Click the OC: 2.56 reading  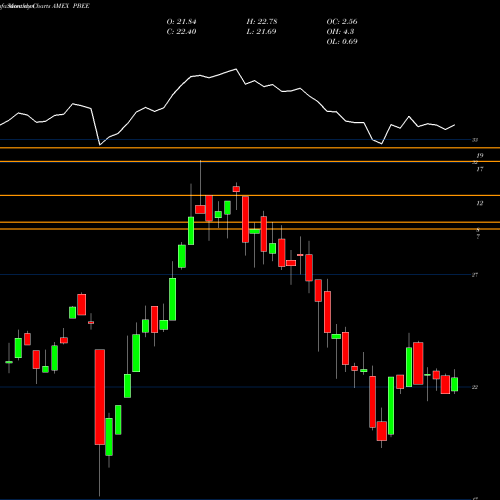[342, 22]
